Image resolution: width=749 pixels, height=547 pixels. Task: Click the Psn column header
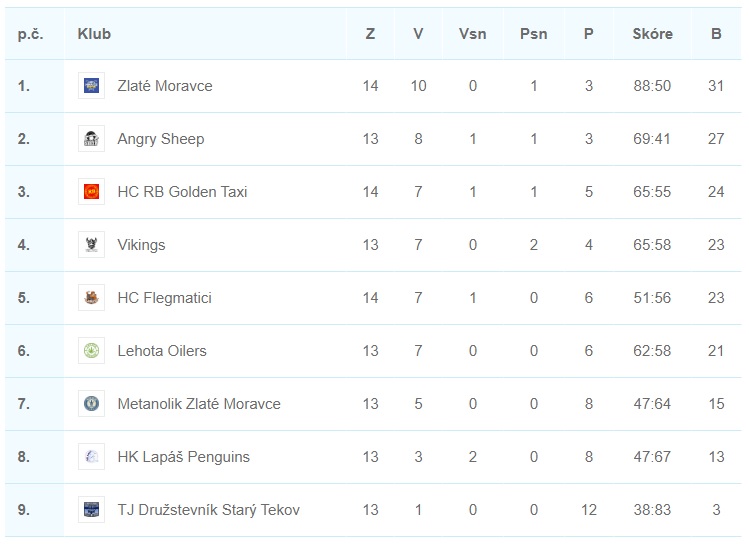(x=534, y=34)
